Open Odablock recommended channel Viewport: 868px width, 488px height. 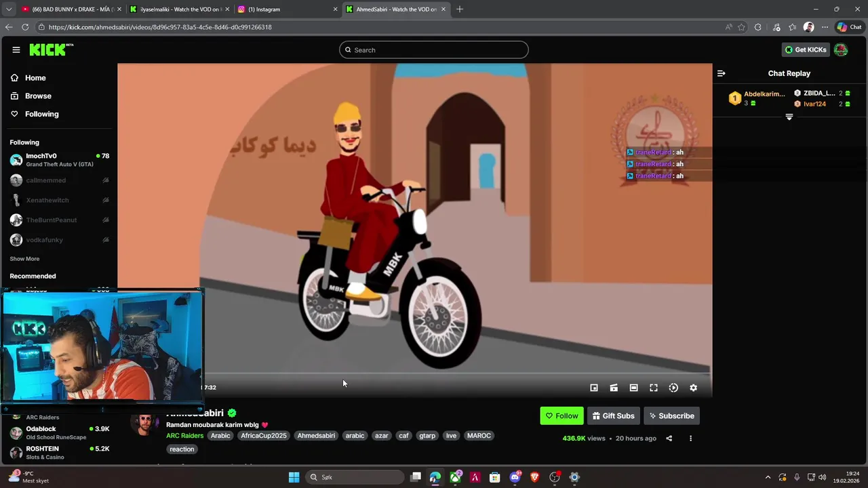click(59, 432)
